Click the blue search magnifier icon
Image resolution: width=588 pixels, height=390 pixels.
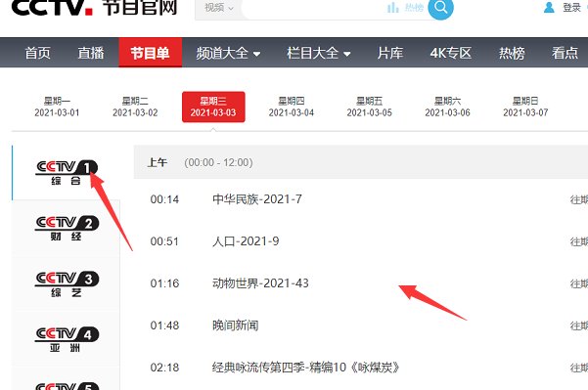[440, 8]
